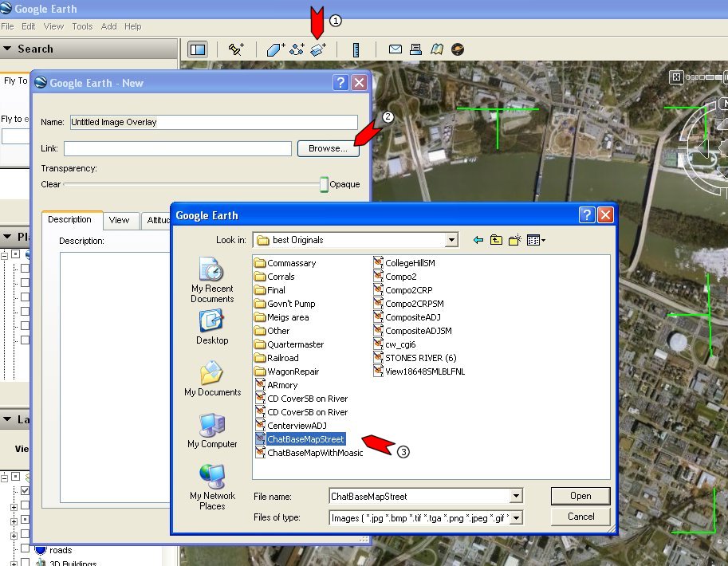728x566 pixels.
Task: Click the Create New Folder icon
Action: (x=514, y=240)
